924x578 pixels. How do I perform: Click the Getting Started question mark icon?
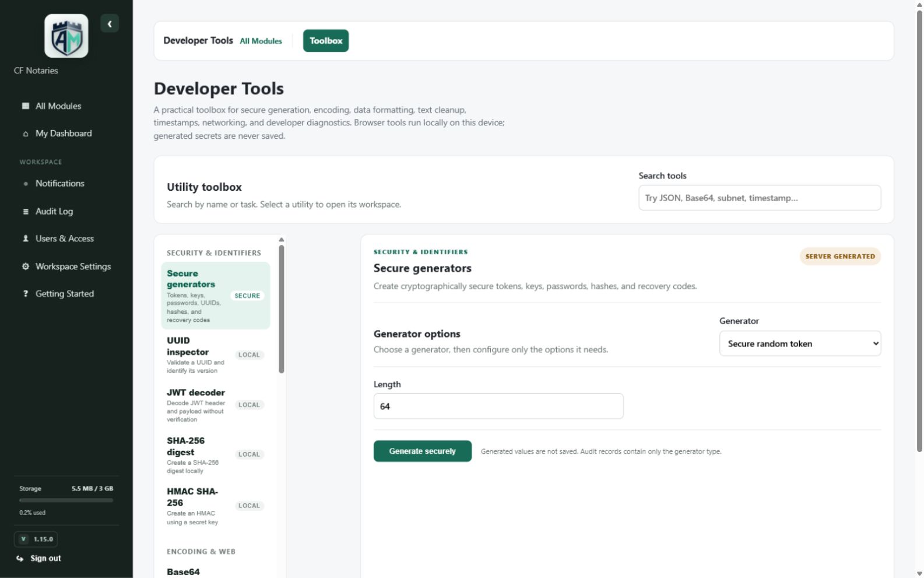coord(26,294)
